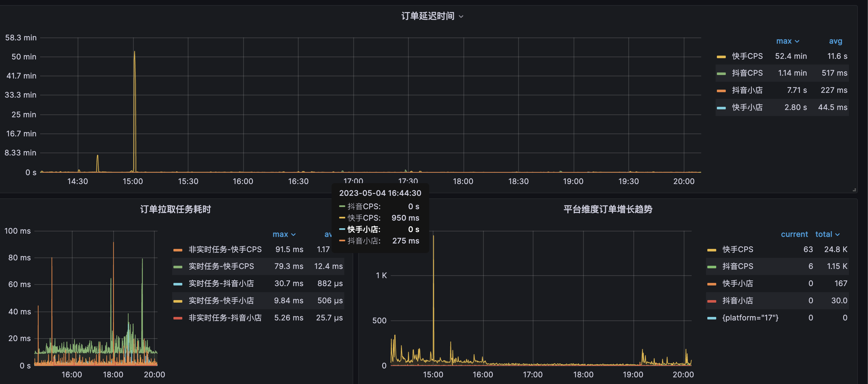Click the yellow spike at 15:00 in the growth trend chart
The image size is (868, 384).
pos(433,299)
